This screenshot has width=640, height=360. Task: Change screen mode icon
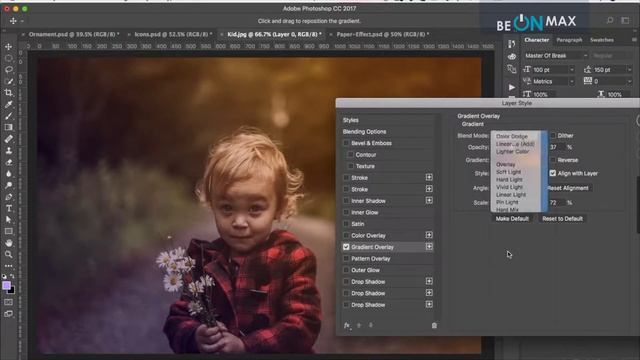pyautogui.click(x=9, y=314)
